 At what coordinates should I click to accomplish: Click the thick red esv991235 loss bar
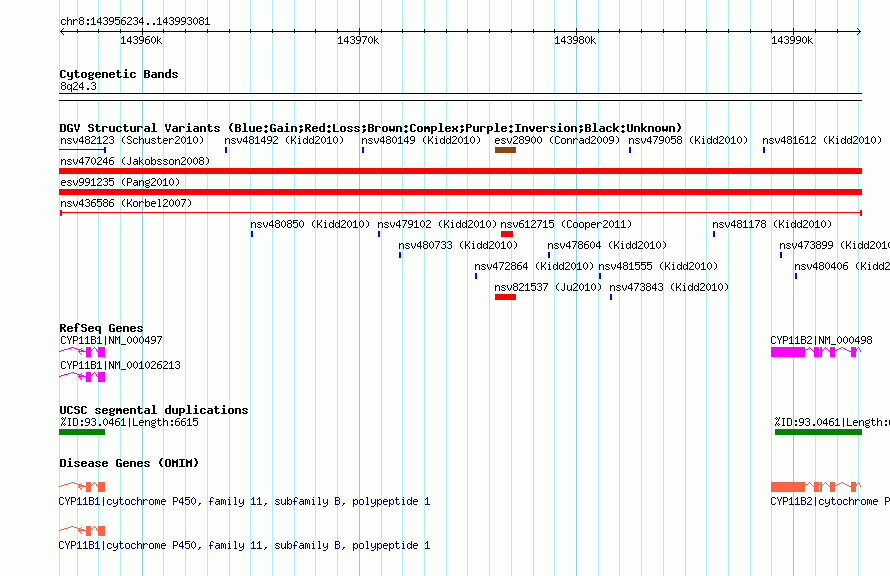(460, 192)
